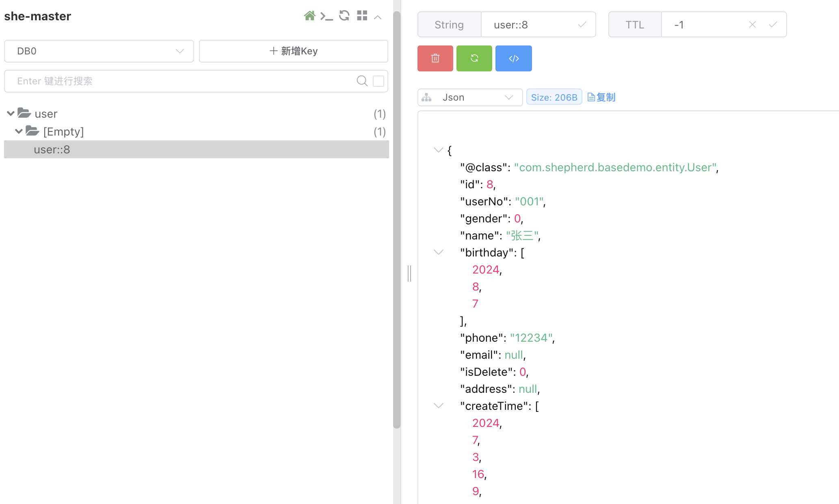Click the green home icon

coord(309,16)
